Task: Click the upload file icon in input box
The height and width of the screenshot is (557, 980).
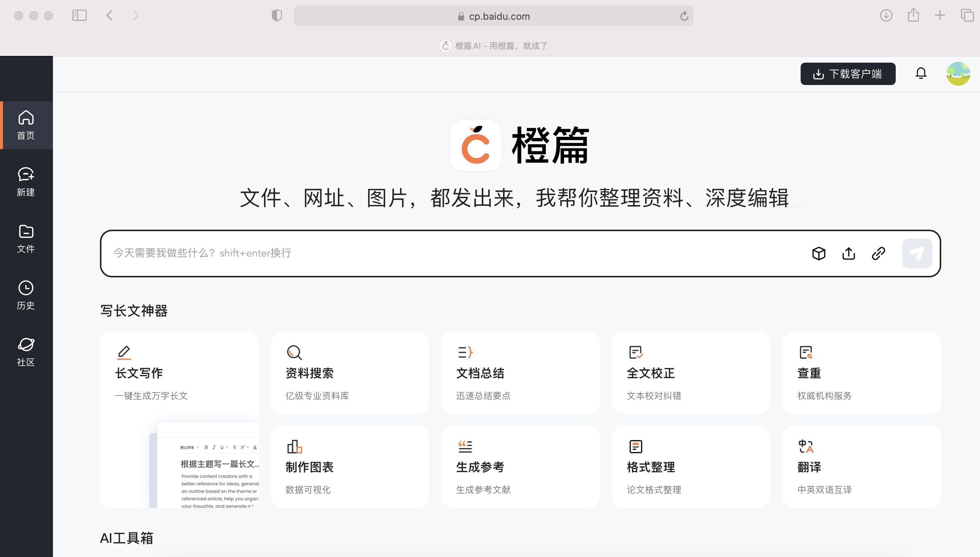Action: pos(848,253)
